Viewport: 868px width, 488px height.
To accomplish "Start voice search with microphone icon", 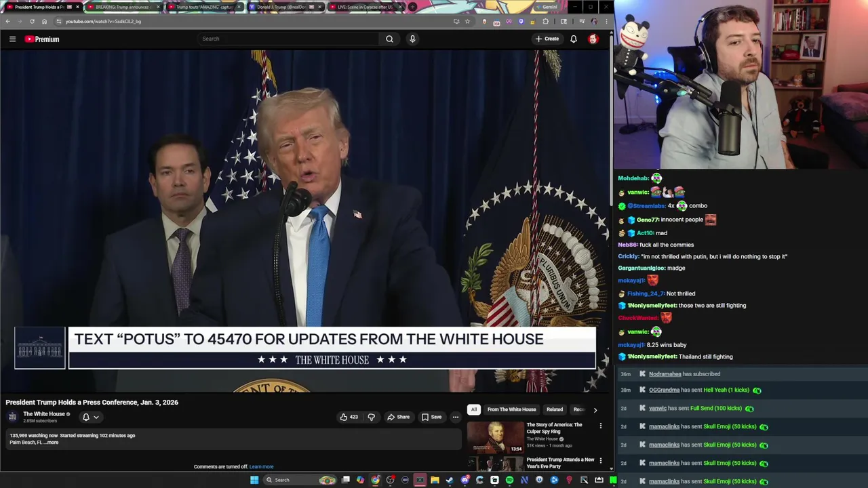I will (x=412, y=39).
